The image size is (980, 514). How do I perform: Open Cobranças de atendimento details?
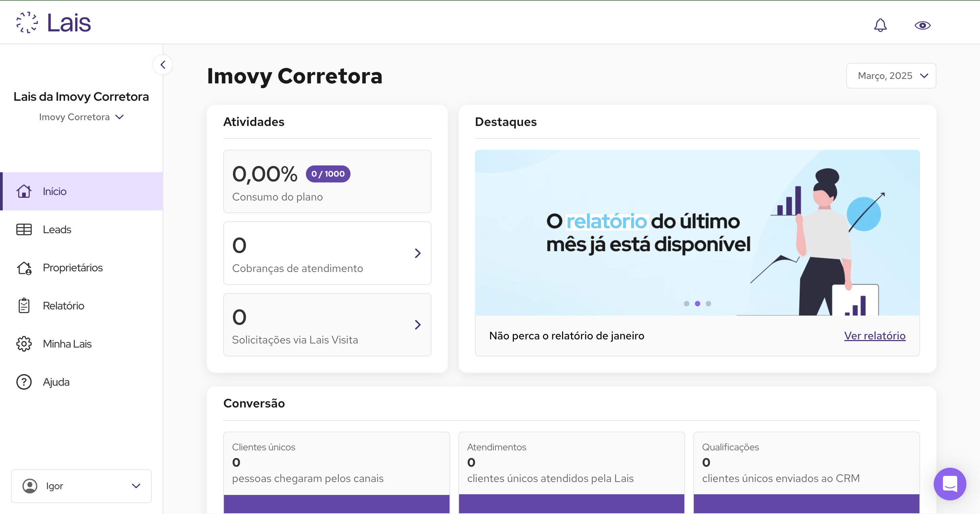418,253
